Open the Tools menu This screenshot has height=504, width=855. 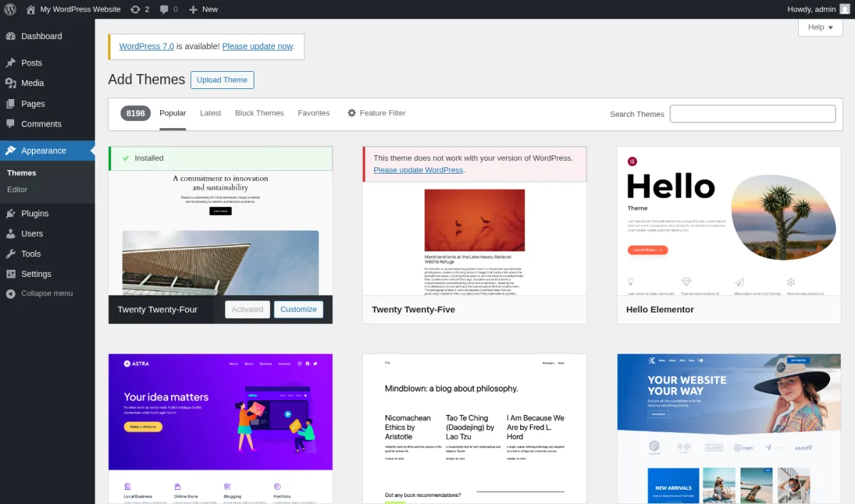coord(47,253)
